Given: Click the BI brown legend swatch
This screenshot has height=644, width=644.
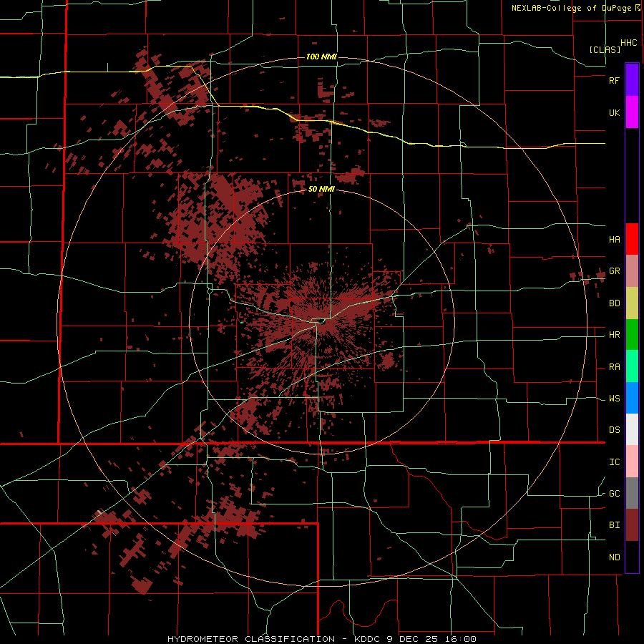Looking at the screenshot, I should [632, 525].
